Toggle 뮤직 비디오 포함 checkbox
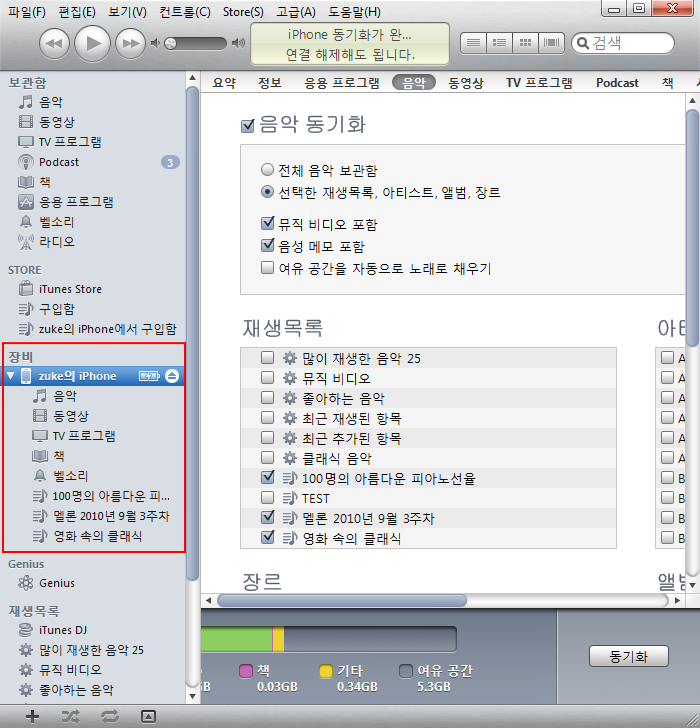Image resolution: width=700 pixels, height=728 pixels. pyautogui.click(x=267, y=223)
